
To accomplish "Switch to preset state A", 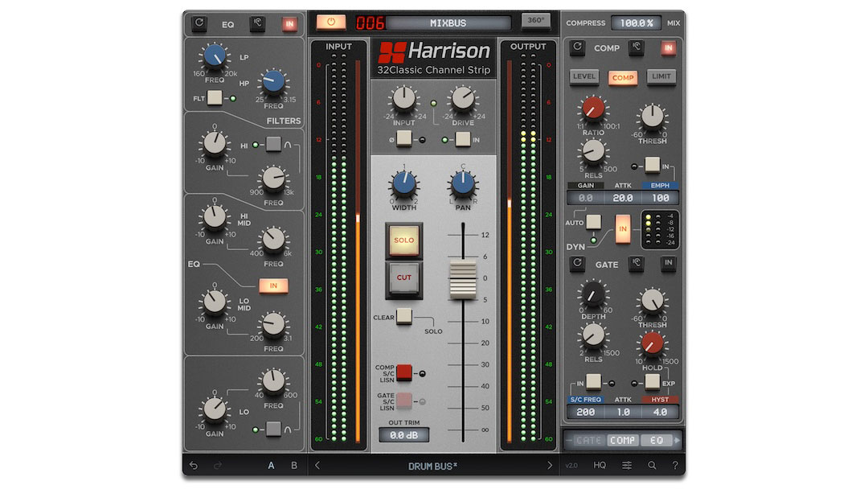I will (x=272, y=465).
